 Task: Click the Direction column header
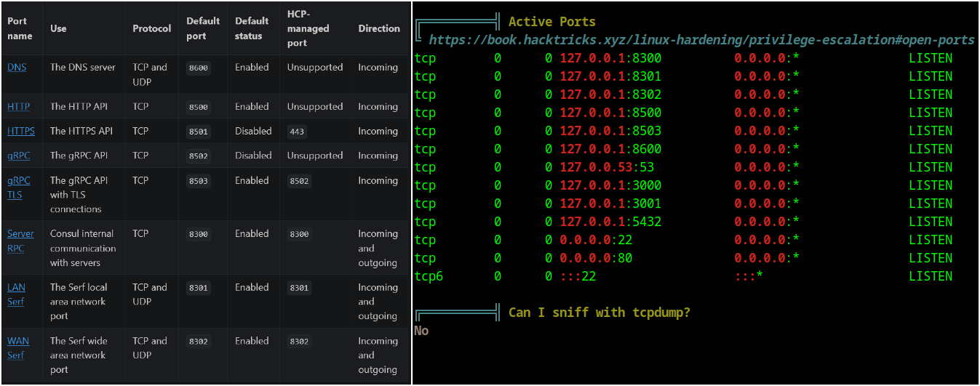(379, 28)
